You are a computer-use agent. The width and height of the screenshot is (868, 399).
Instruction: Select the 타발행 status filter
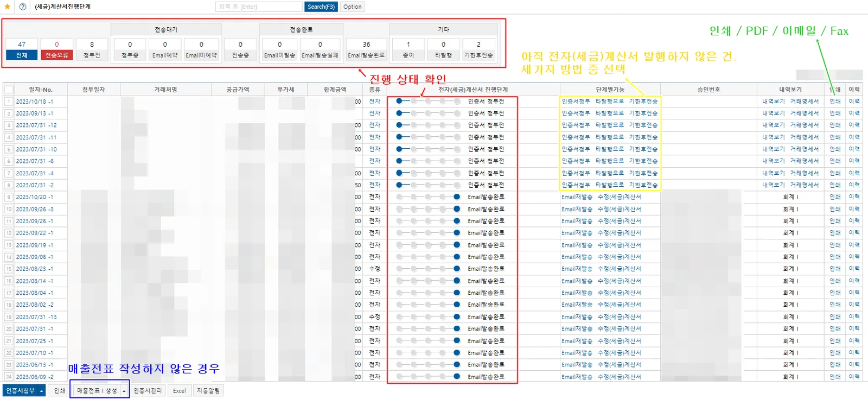coord(443,49)
